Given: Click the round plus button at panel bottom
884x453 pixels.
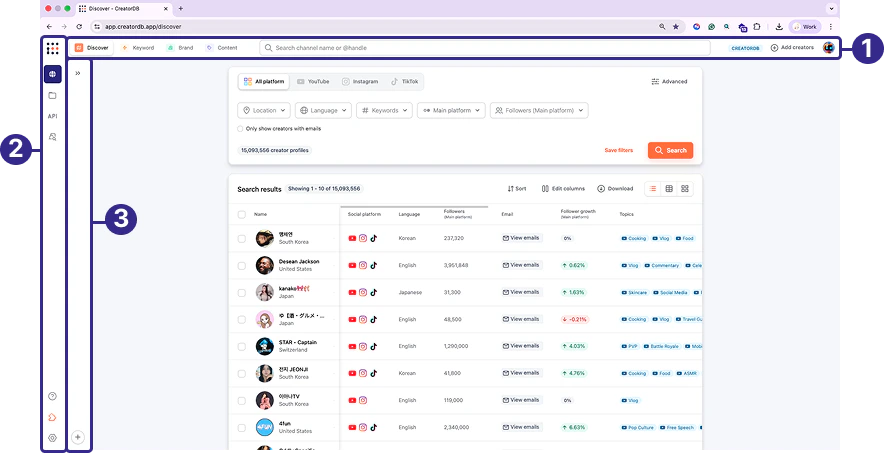Looking at the screenshot, I should [78, 437].
